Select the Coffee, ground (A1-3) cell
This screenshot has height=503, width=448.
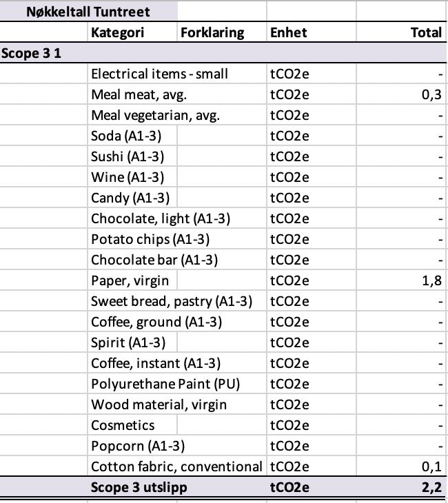177,322
